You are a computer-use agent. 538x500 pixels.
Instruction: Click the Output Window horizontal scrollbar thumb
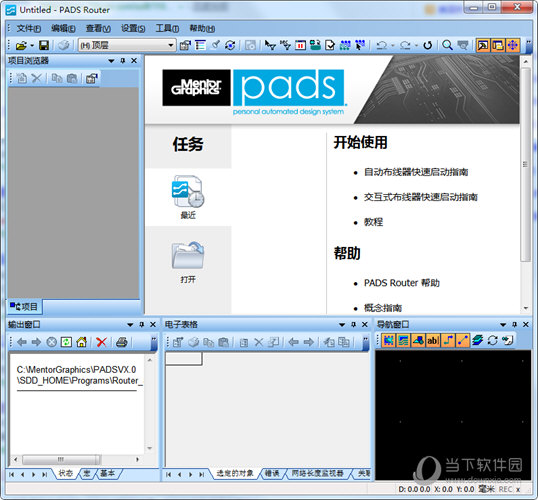61,460
